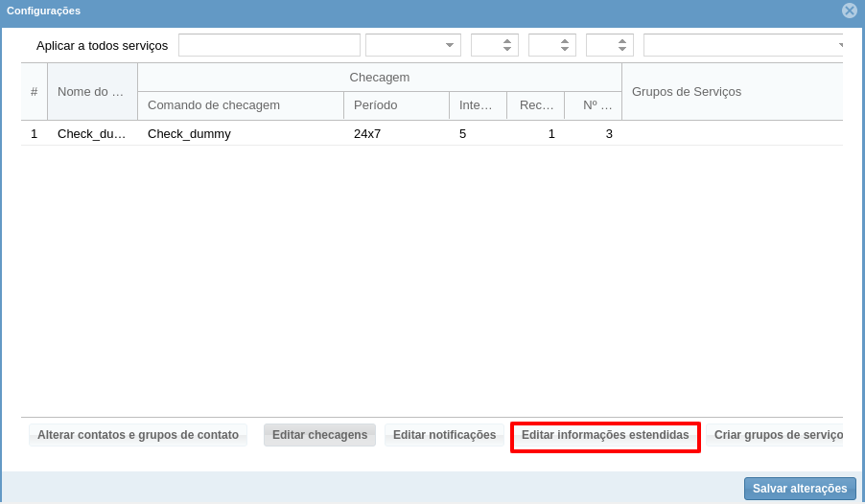
Task: Open 'Editar notificações' view
Action: click(444, 435)
